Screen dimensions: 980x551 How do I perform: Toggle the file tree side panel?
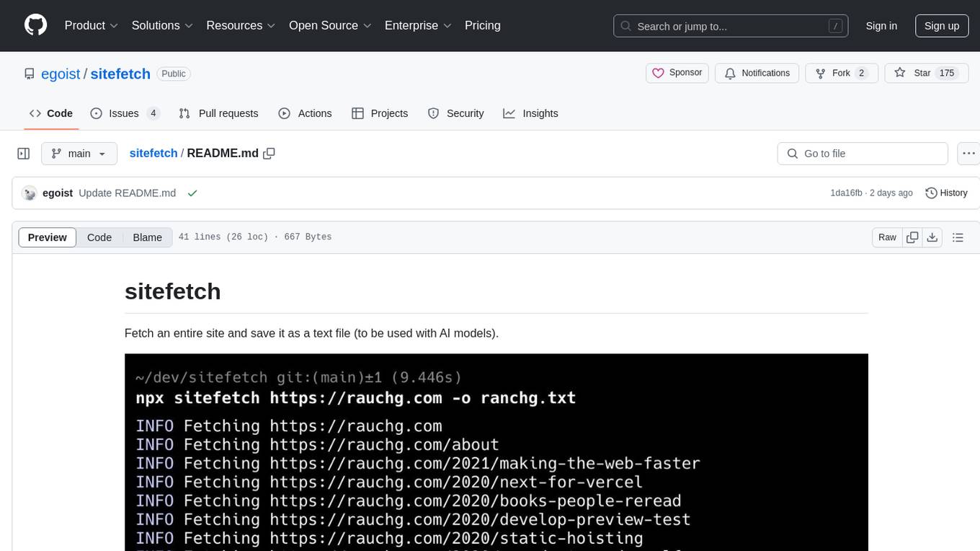click(x=24, y=154)
